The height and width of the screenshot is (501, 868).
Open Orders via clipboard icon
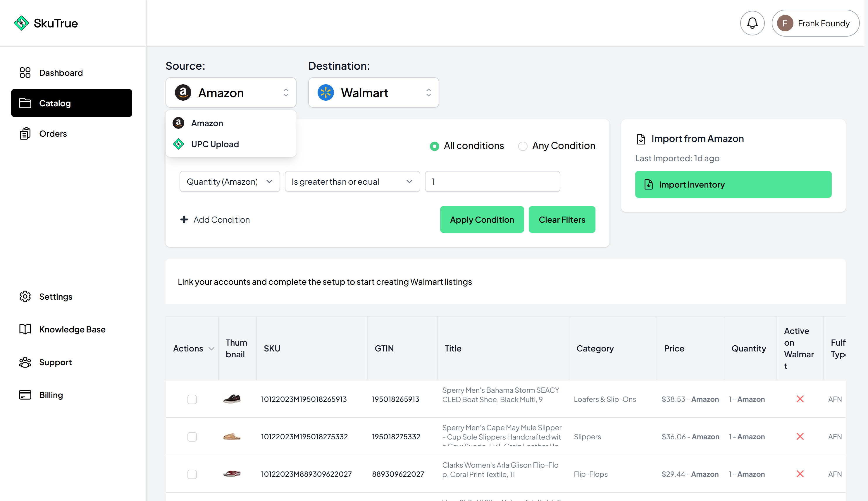25,133
